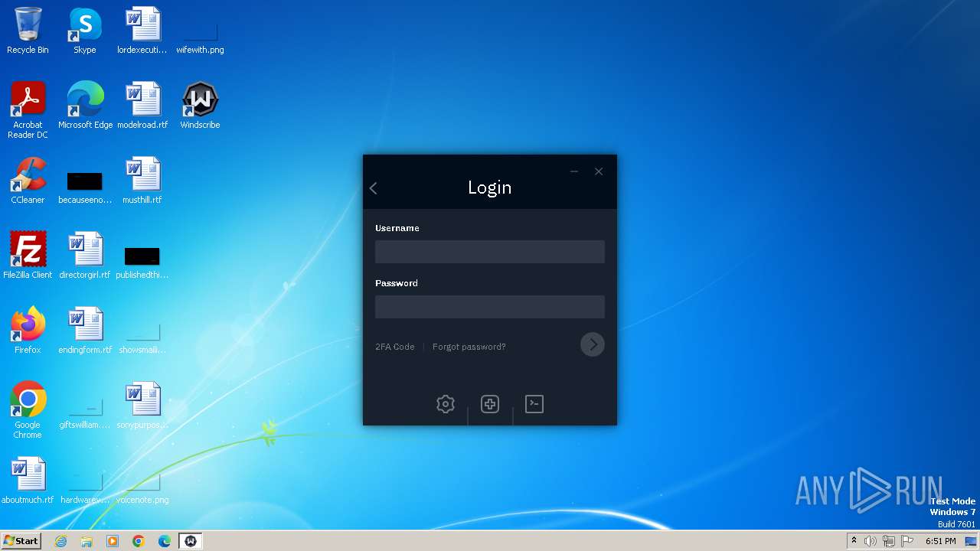Minimize the Windscribe login window
Screen dimensions: 980x551
pyautogui.click(x=574, y=171)
